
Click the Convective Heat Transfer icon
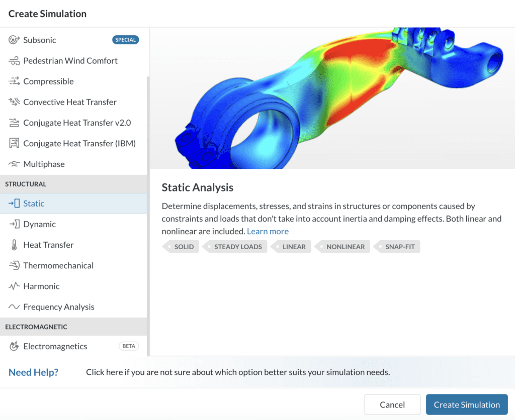point(14,102)
